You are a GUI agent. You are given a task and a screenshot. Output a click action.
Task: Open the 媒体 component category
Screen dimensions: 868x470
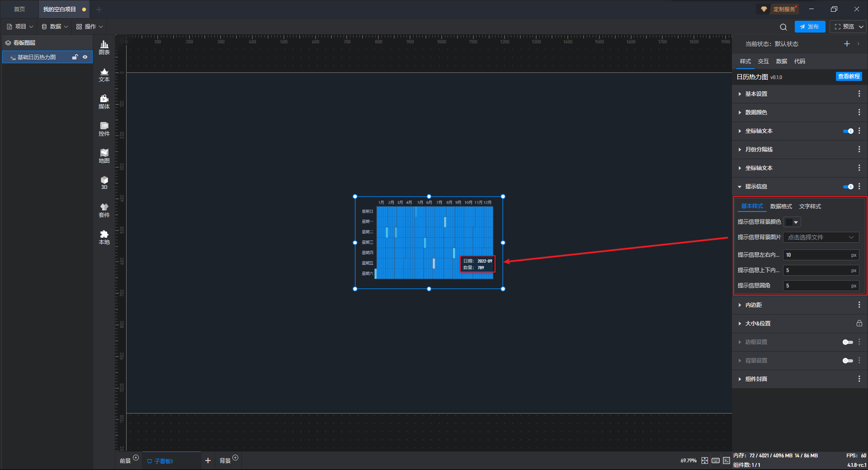pyautogui.click(x=104, y=102)
